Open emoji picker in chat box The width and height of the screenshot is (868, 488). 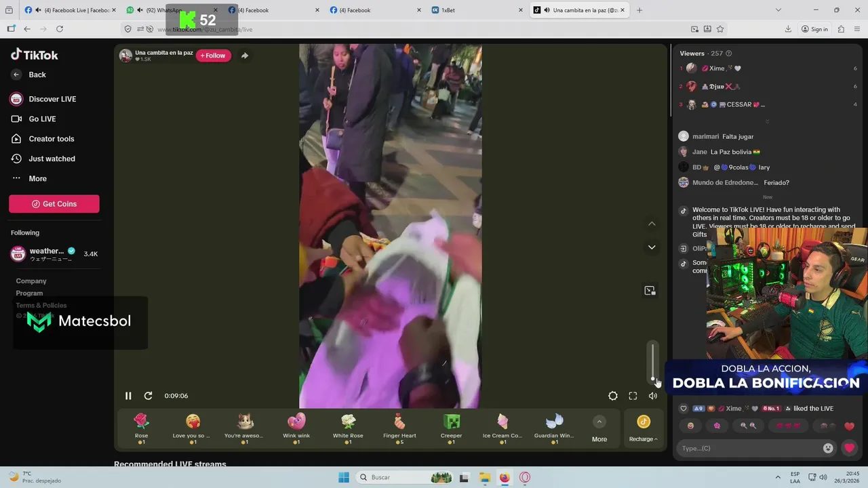828,448
